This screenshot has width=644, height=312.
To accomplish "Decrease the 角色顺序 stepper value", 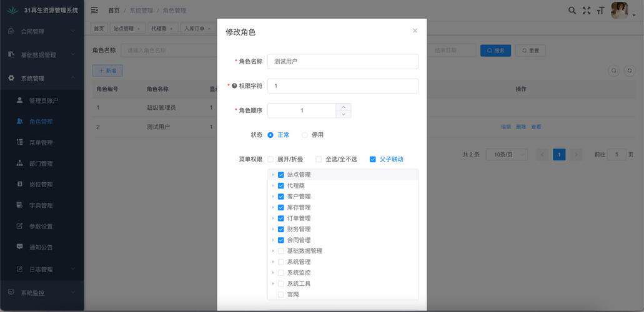I will pyautogui.click(x=344, y=114).
